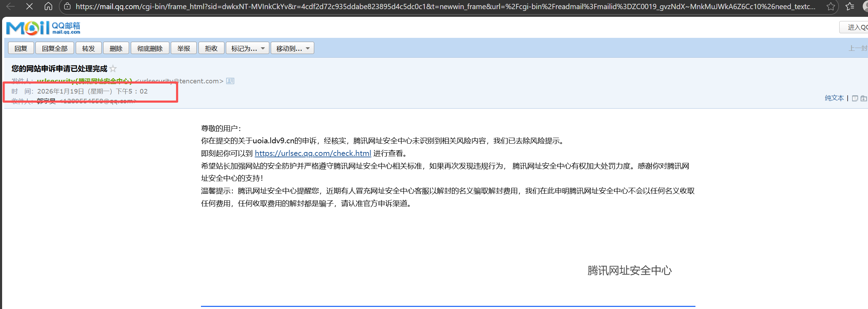Open the browser favorites list icon
The image size is (868, 309).
849,6
